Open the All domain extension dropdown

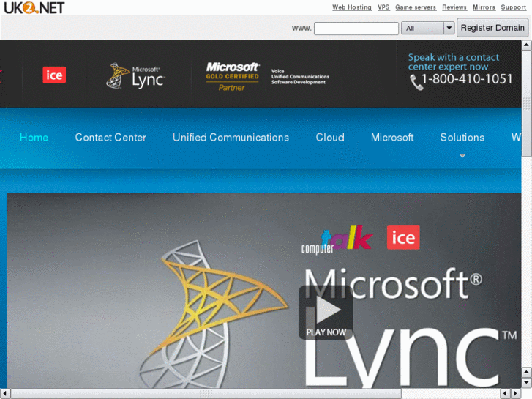coord(428,28)
